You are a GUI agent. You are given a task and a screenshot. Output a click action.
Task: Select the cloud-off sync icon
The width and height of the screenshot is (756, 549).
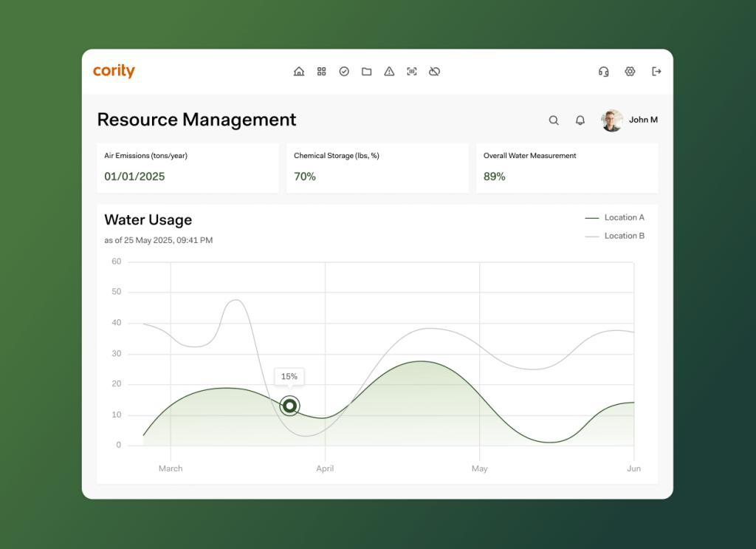(x=434, y=71)
